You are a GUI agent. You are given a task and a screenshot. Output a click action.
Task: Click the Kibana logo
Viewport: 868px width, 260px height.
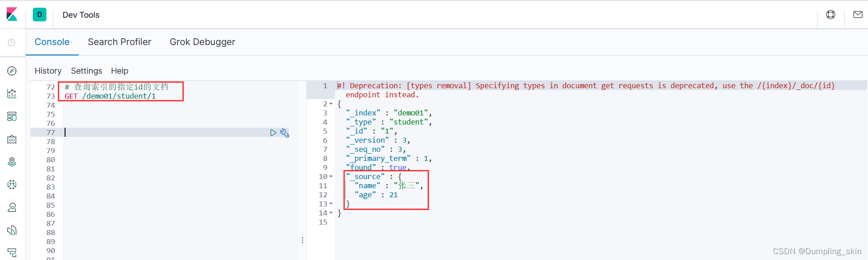pos(12,15)
